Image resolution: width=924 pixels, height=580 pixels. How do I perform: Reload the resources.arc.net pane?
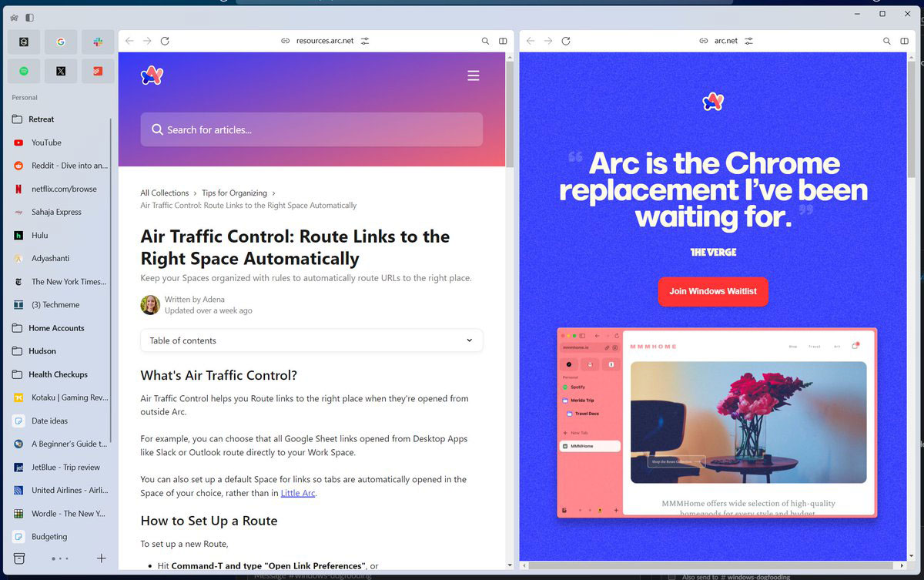[x=165, y=41]
